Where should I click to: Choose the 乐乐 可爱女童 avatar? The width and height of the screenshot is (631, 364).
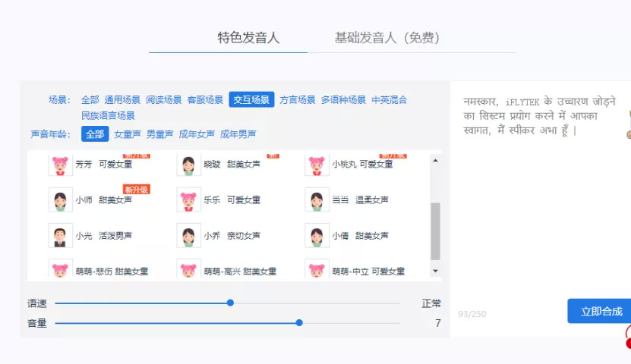(x=189, y=200)
